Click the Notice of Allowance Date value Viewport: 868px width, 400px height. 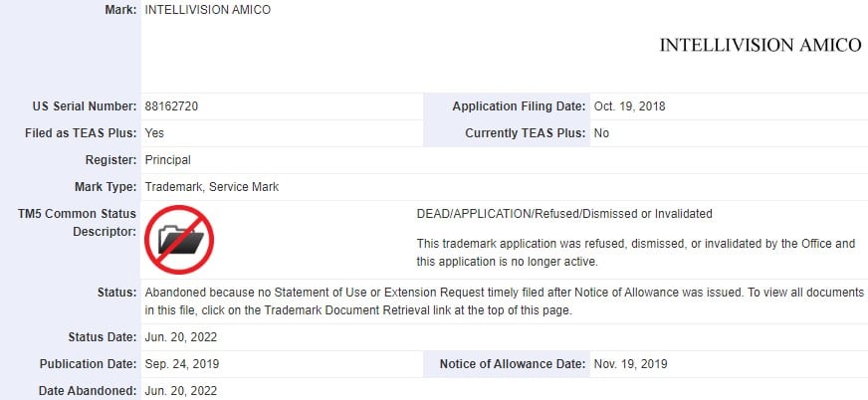630,364
